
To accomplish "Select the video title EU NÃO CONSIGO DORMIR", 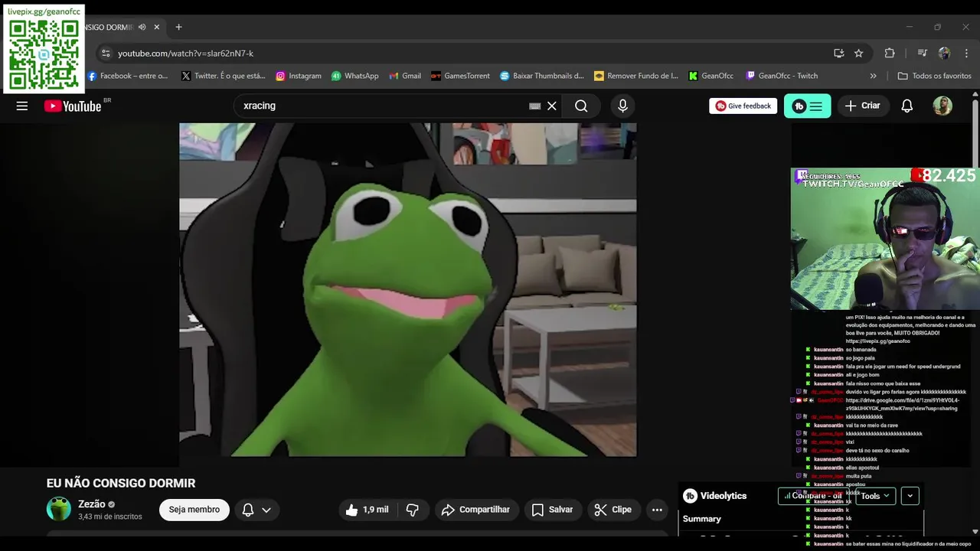I will click(x=121, y=483).
